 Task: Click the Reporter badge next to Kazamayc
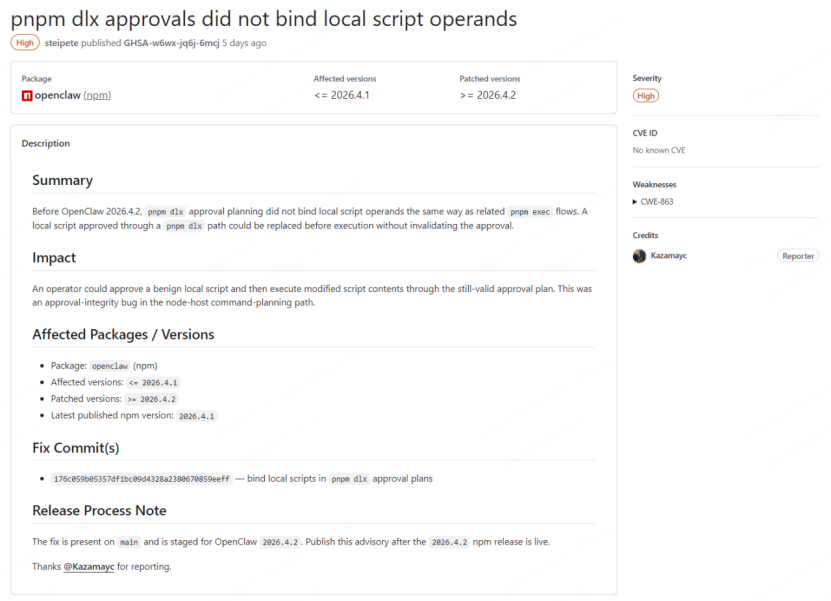click(x=797, y=256)
